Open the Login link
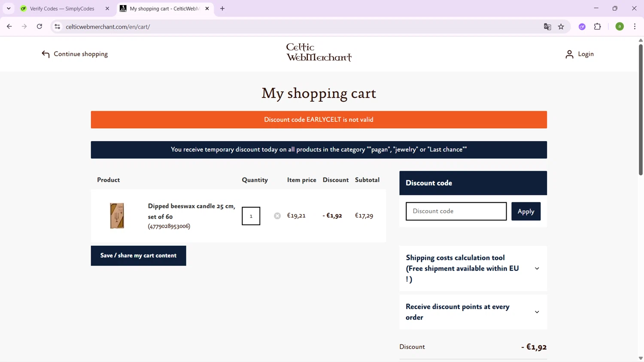 [586, 54]
